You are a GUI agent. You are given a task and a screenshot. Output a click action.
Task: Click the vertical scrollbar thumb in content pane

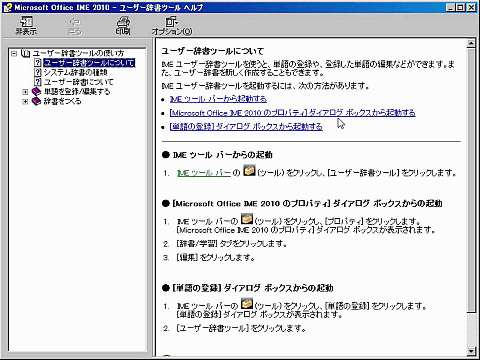click(x=471, y=180)
